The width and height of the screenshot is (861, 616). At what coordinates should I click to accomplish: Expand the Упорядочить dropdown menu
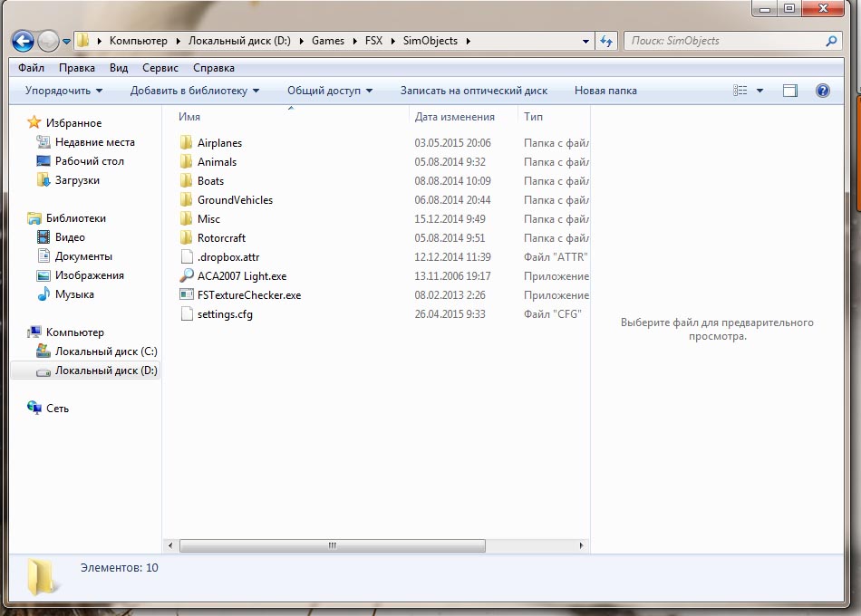point(63,91)
